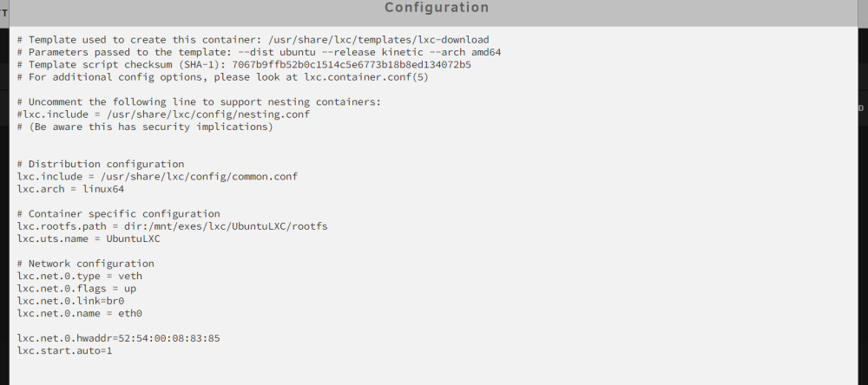Image resolution: width=868 pixels, height=385 pixels.
Task: Place cursor on lxc.net.0.flags = up
Action: click(76, 288)
